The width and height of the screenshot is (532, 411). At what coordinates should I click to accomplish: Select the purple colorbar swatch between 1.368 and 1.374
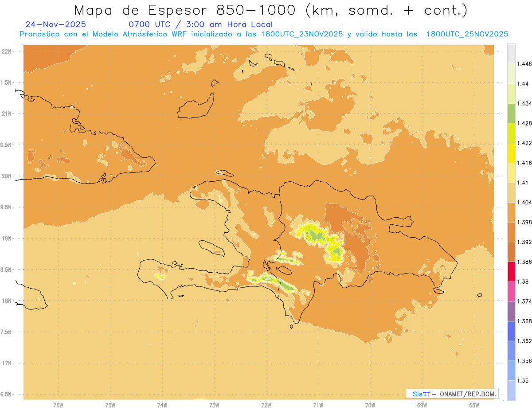coord(511,311)
